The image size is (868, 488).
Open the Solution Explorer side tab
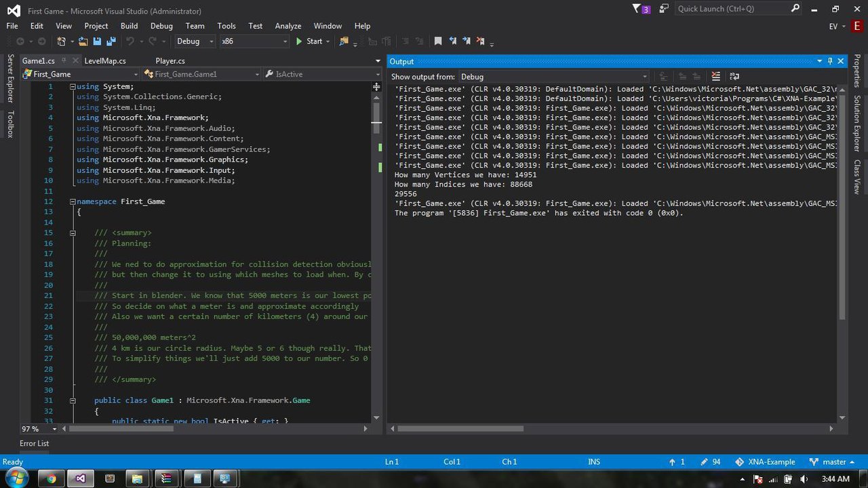pyautogui.click(x=857, y=124)
